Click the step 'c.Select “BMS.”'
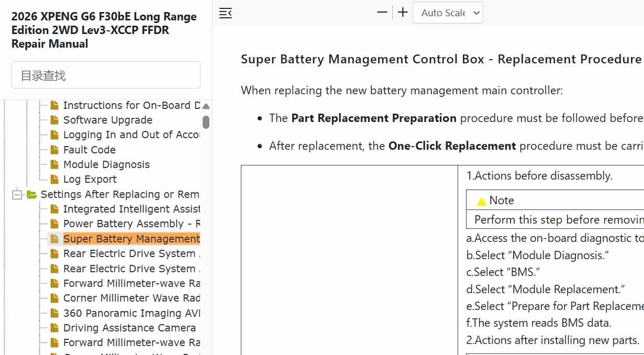The height and width of the screenshot is (355, 644). 503,272
